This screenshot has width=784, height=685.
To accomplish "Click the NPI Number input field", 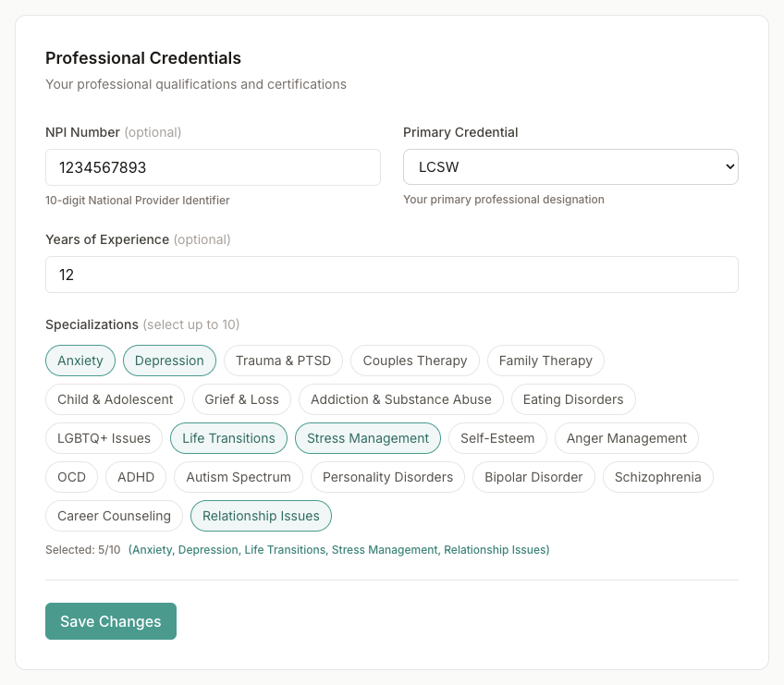I will [x=213, y=167].
